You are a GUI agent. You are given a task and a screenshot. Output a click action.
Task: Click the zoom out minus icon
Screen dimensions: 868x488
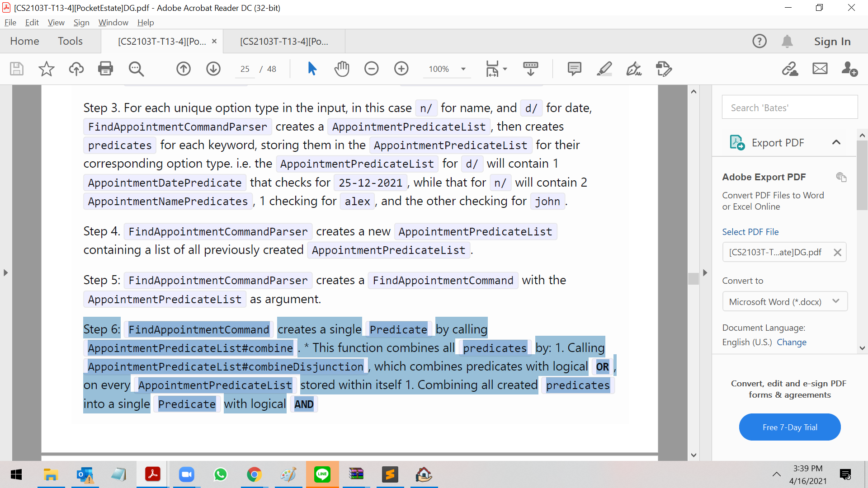pos(371,69)
